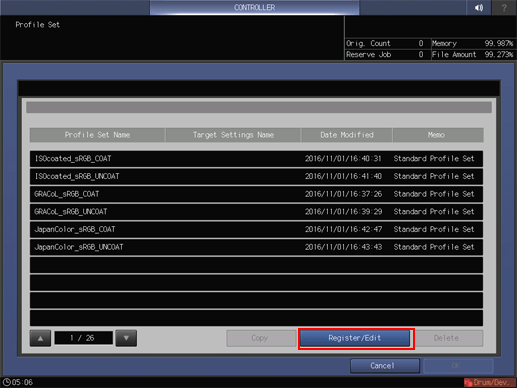Screen dimensions: 517x388
Task: Select the ISOcoated_sRGB_COAT profile row
Action: [256, 159]
